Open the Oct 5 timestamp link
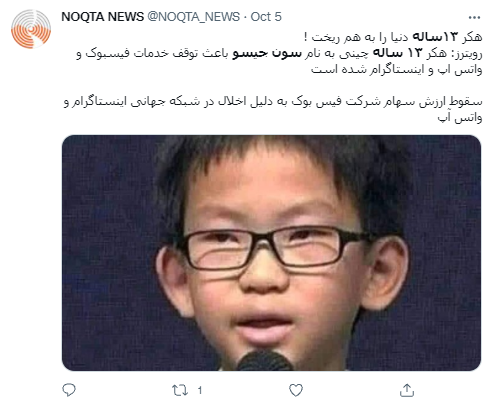This screenshot has height=404, width=496. (x=266, y=17)
